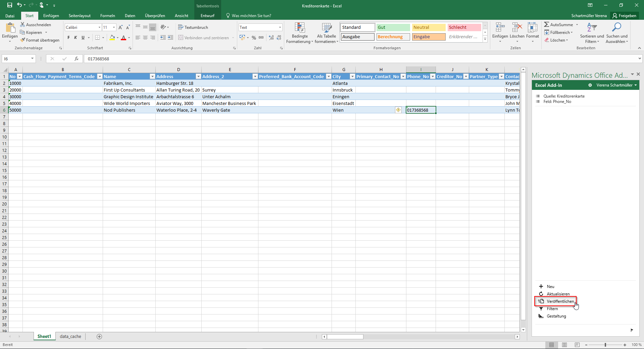The image size is (644, 349).
Task: Undo the last action
Action: coord(19,5)
